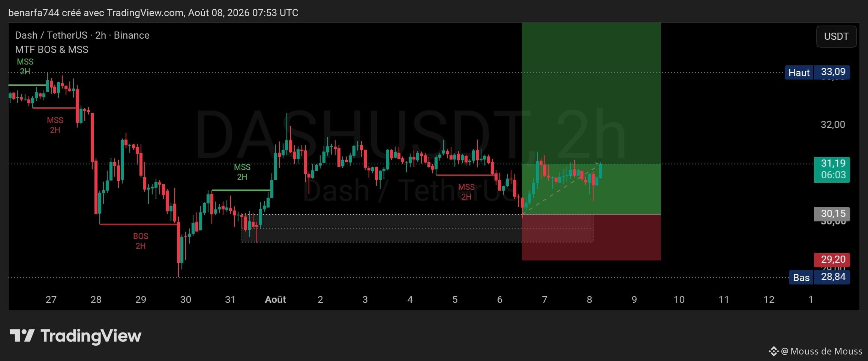Click date 6 on the time axis
868x361 pixels.
click(500, 299)
